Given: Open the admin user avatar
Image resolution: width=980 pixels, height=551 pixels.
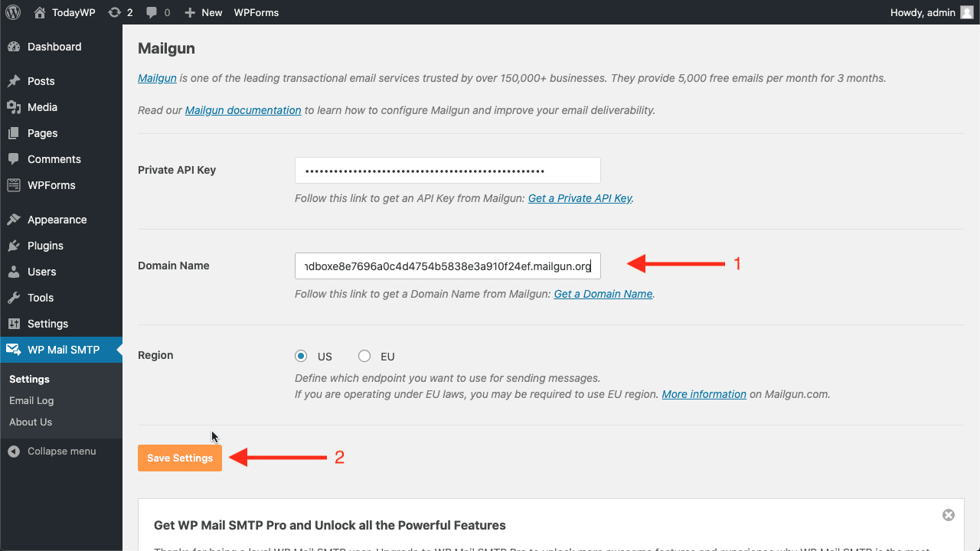Looking at the screenshot, I should point(967,12).
